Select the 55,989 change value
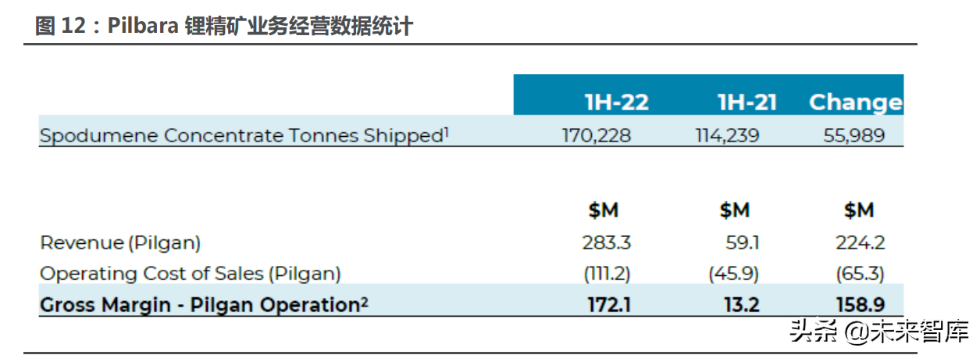Image resolution: width=980 pixels, height=355 pixels. click(x=854, y=135)
